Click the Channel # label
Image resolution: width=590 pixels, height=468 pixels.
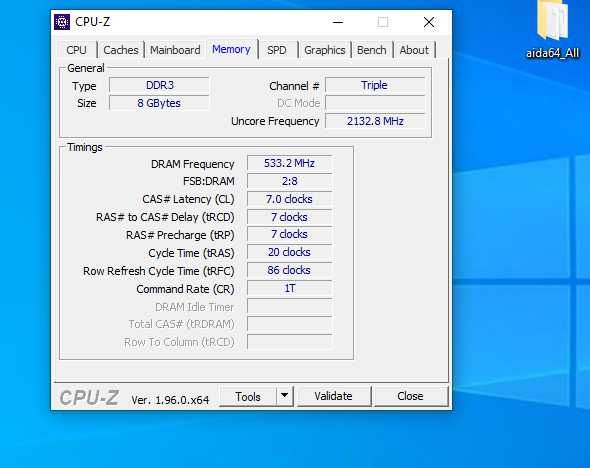[x=294, y=86]
